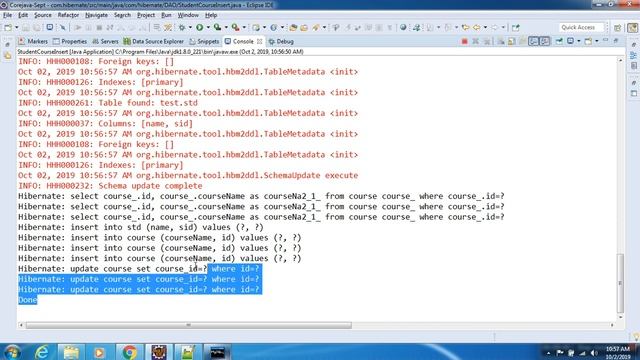The height and width of the screenshot is (360, 640).
Task: Click the console vertical scrollbar thumb
Action: click(x=620, y=282)
